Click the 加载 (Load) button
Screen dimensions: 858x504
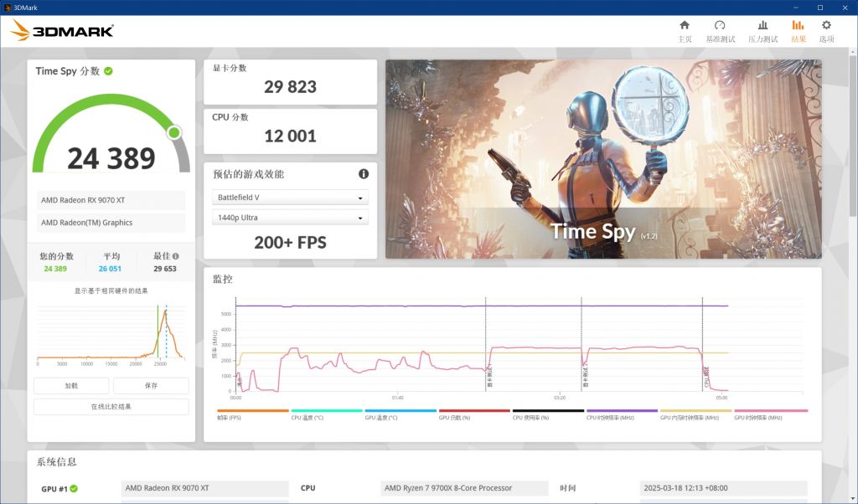pos(71,386)
